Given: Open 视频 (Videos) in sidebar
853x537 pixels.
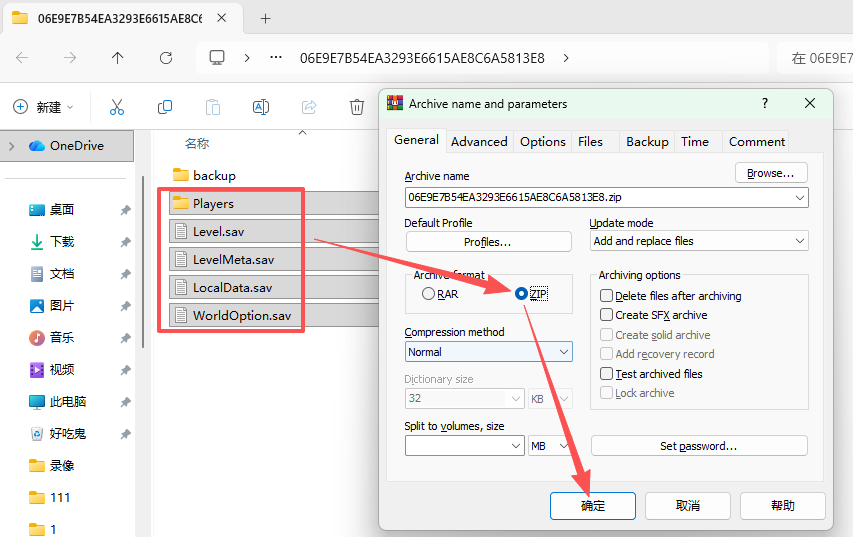Looking at the screenshot, I should (61, 370).
